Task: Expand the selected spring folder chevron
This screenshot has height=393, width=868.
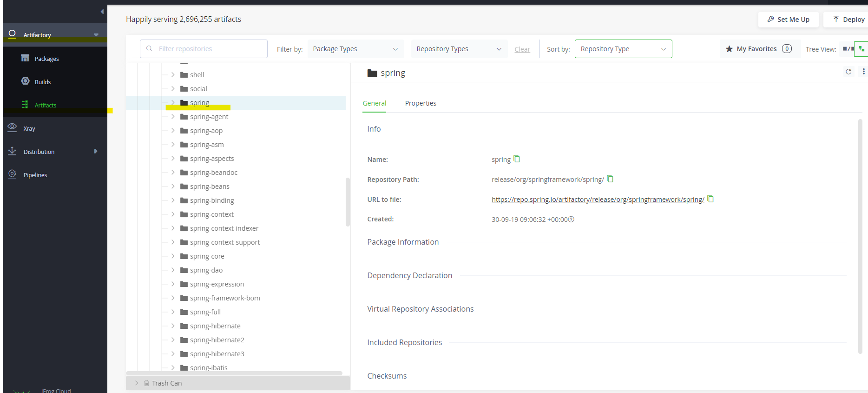Action: 173,103
